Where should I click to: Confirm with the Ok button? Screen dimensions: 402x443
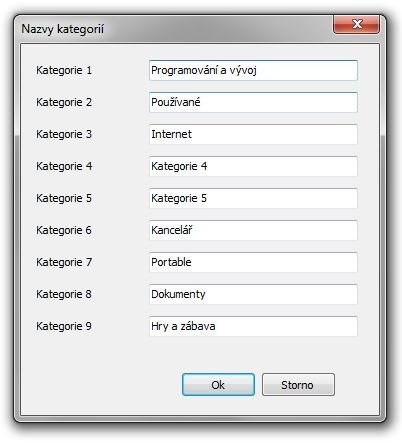click(x=218, y=385)
